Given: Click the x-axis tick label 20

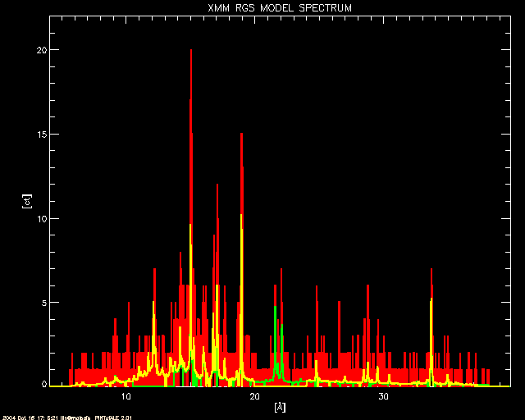Looking at the screenshot, I should [x=254, y=396].
